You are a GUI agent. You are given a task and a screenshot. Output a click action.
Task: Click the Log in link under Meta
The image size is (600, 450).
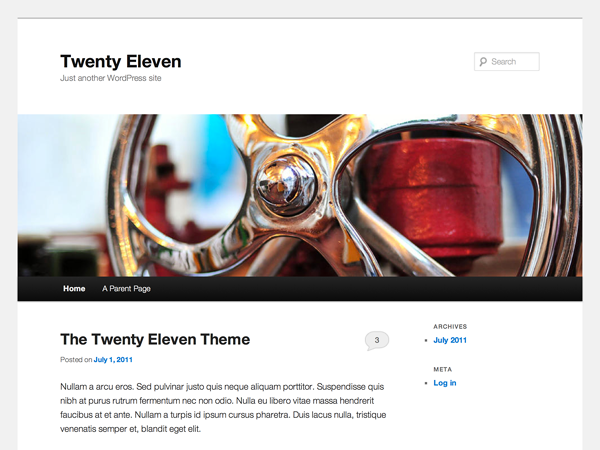(445, 383)
